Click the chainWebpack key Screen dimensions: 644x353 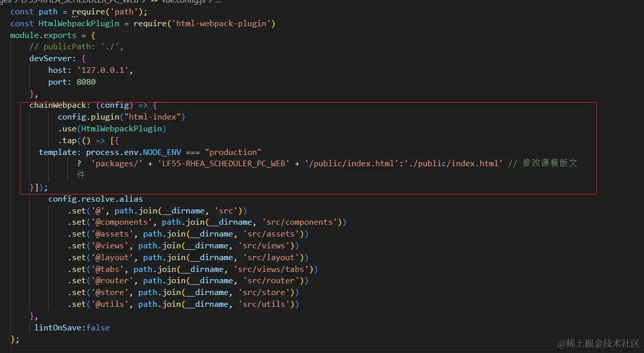[57, 105]
